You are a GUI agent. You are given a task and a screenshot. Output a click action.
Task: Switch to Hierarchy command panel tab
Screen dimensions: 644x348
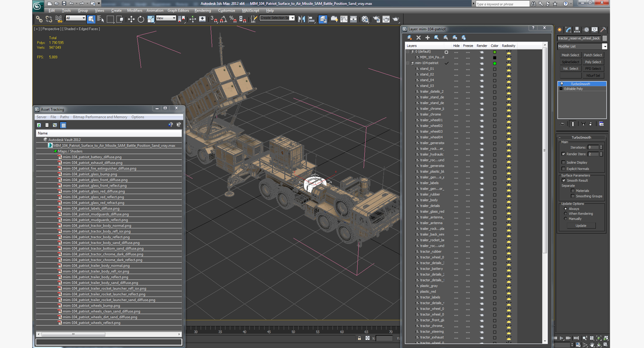coord(577,30)
